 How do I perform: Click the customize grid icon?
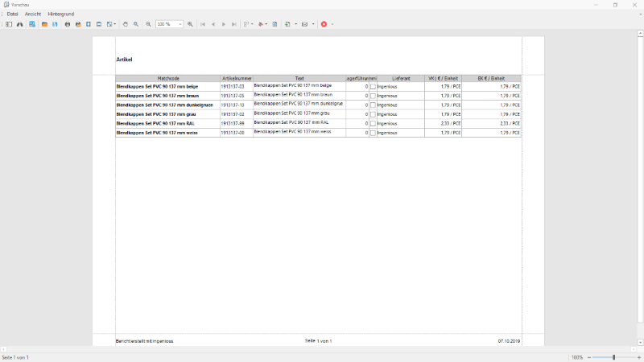(x=32, y=24)
